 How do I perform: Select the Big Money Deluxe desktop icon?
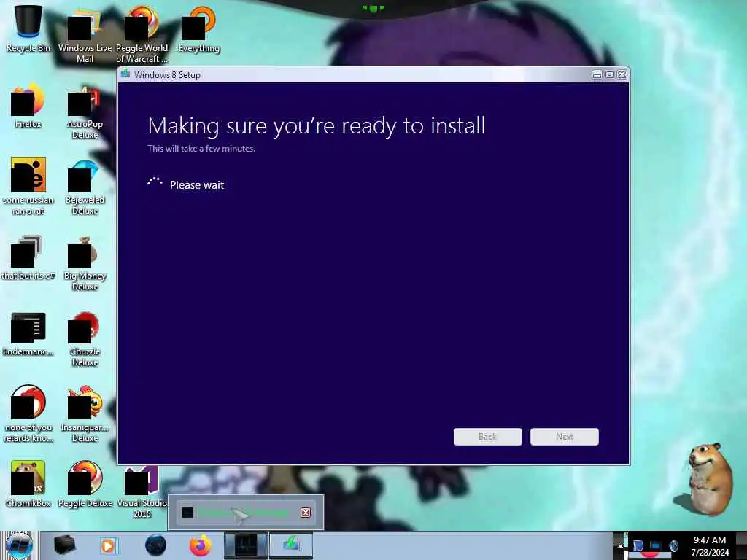[85, 262]
